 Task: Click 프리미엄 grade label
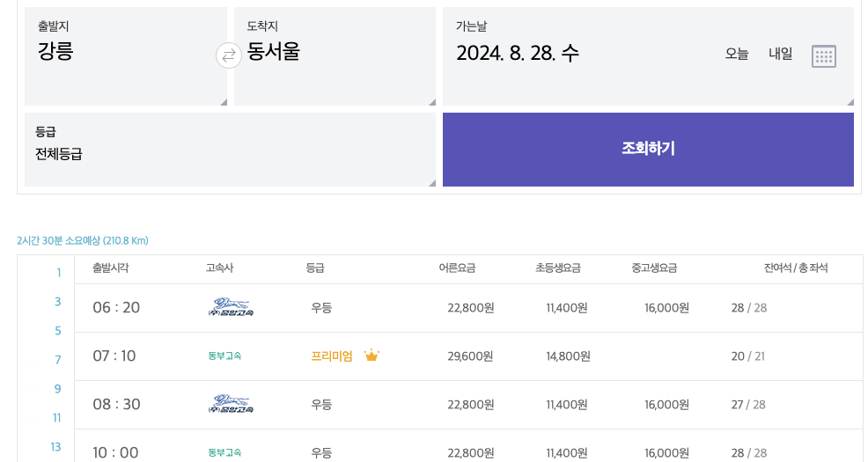(x=332, y=356)
